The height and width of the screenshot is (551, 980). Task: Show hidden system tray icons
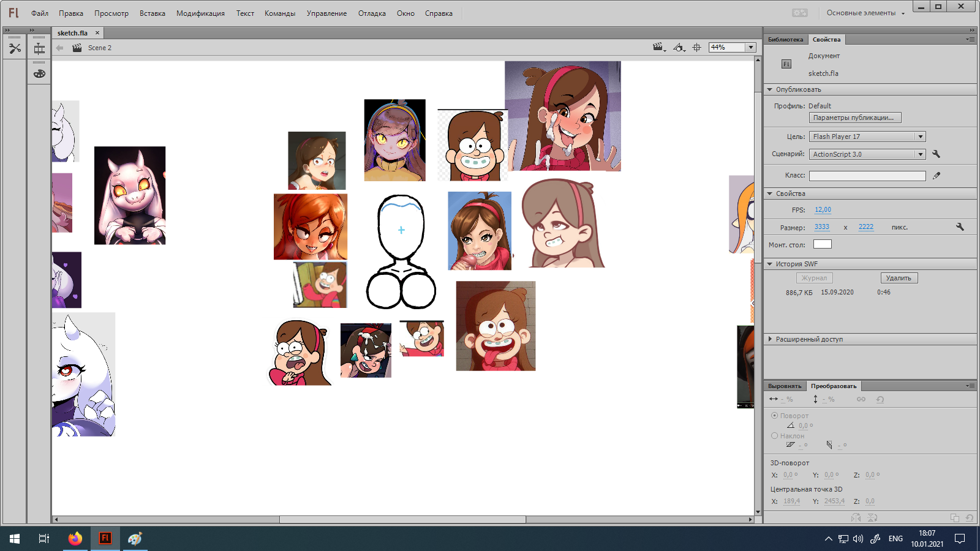(829, 539)
